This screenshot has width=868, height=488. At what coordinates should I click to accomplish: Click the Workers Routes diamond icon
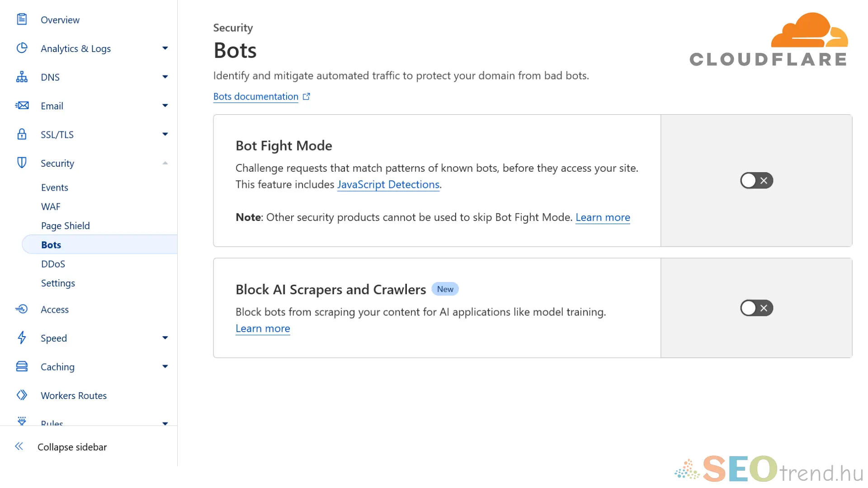click(22, 395)
